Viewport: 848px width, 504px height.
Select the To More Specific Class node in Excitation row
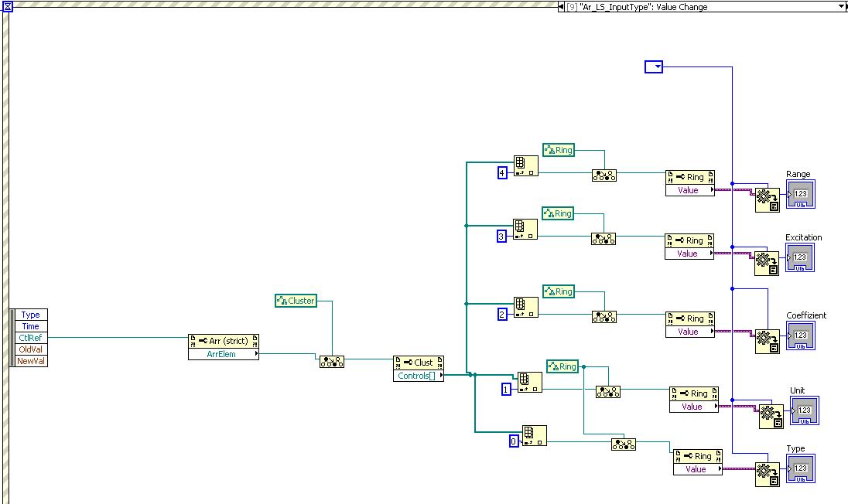pos(603,239)
